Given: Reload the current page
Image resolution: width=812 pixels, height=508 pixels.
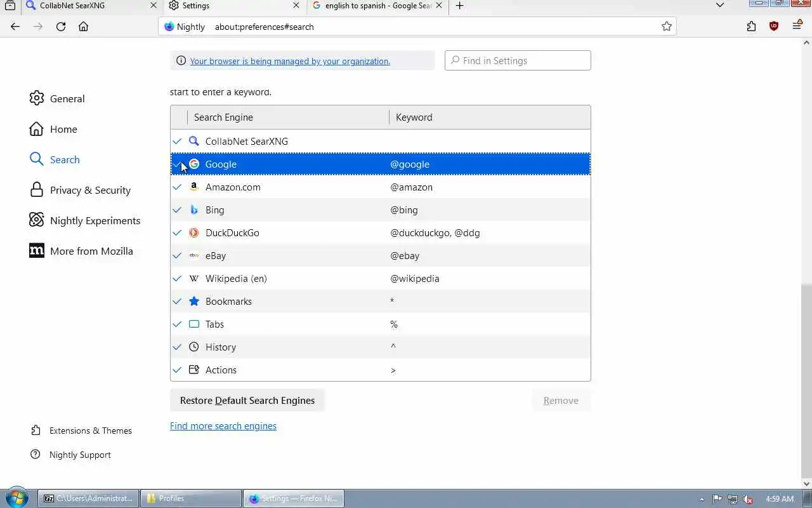Looking at the screenshot, I should point(61,27).
